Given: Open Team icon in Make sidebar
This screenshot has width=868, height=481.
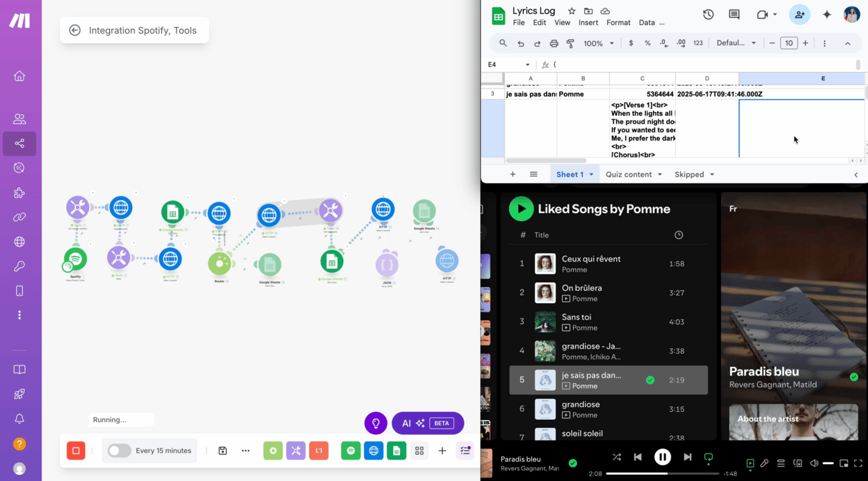Looking at the screenshot, I should click(x=19, y=119).
